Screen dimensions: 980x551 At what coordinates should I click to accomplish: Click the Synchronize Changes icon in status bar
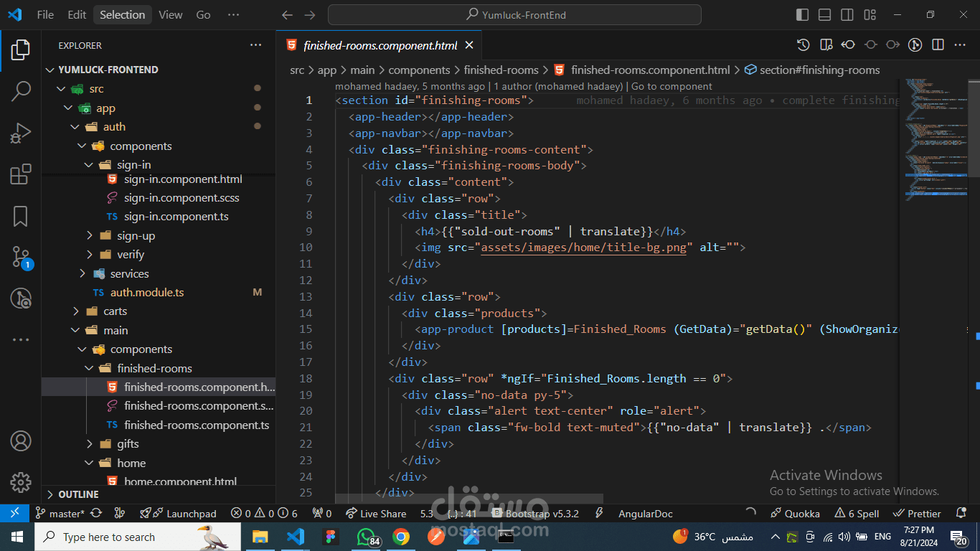coord(96,514)
